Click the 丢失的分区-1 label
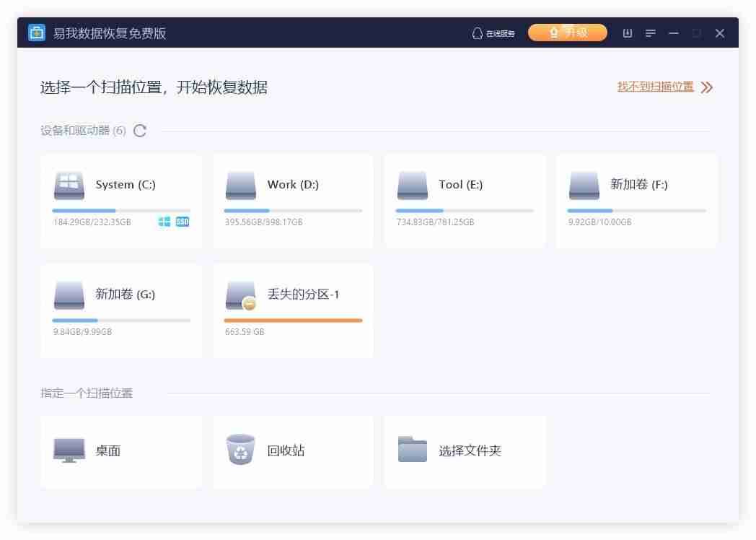Viewport: 756px width, 540px height. coord(303,295)
